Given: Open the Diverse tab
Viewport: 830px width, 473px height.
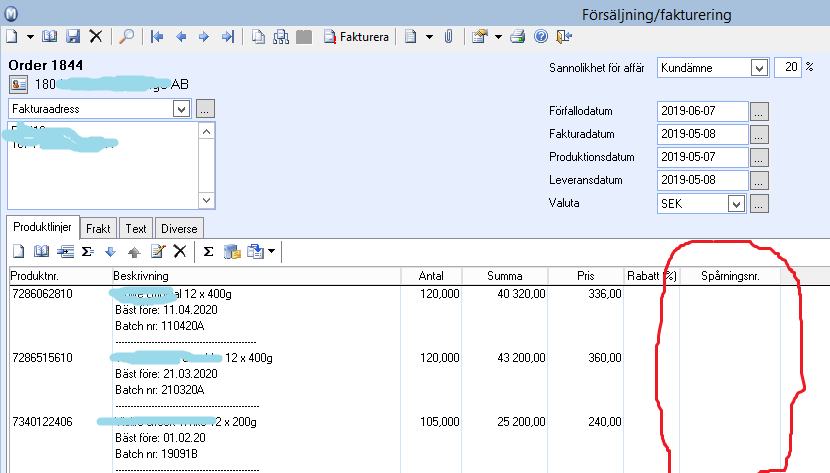Looking at the screenshot, I should (x=178, y=228).
